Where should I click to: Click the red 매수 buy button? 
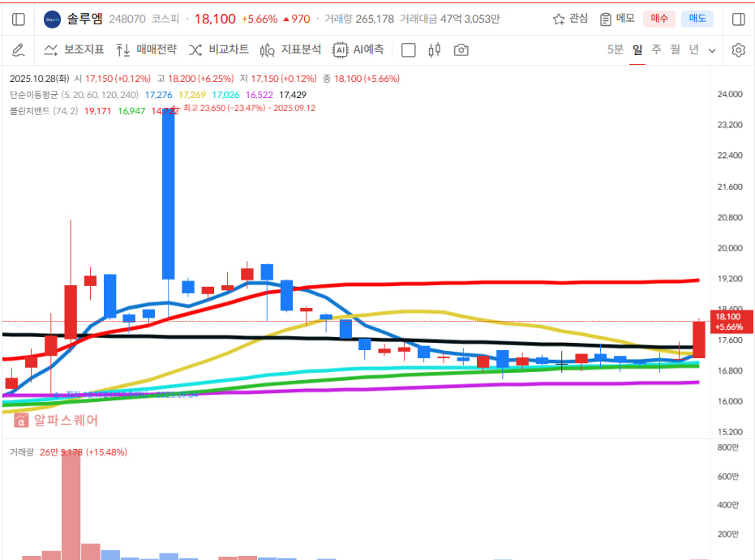[658, 19]
